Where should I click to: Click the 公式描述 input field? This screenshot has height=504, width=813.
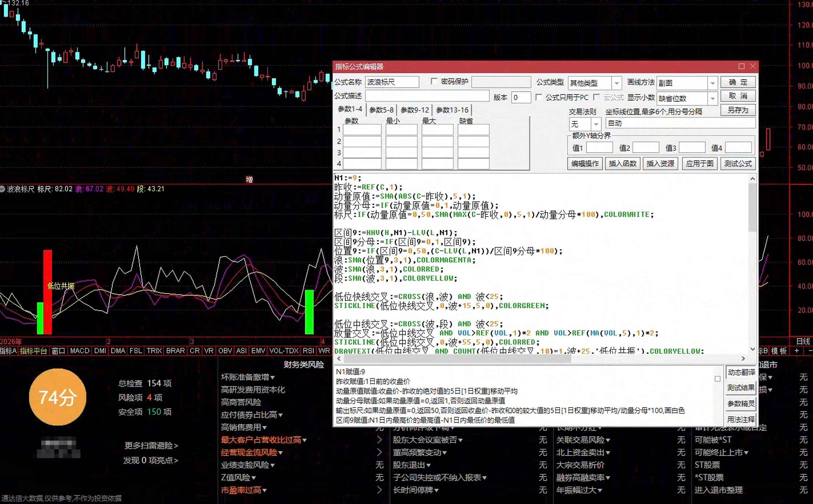(x=427, y=96)
